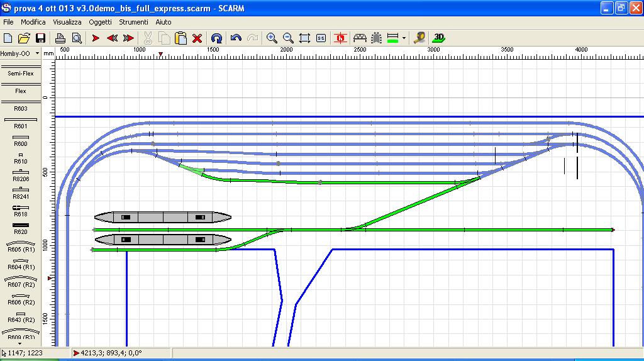The height and width of the screenshot is (361, 644).
Task: Pick the R618 track piece
Action: coord(21,211)
